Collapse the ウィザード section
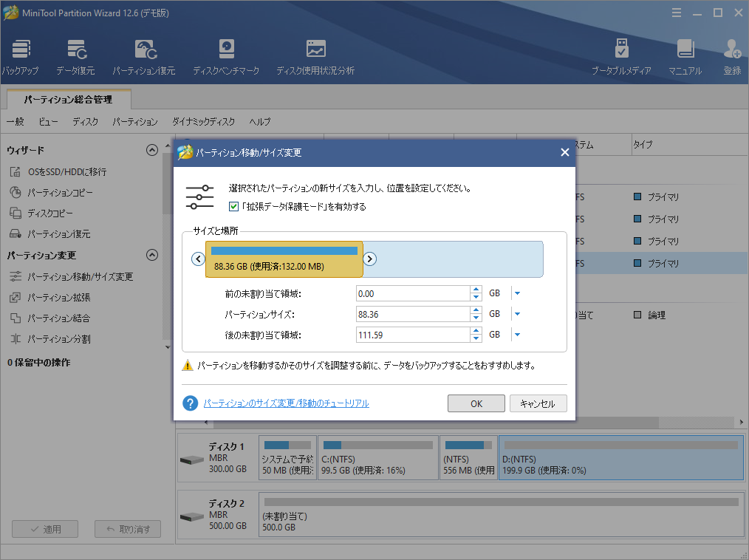 152,150
